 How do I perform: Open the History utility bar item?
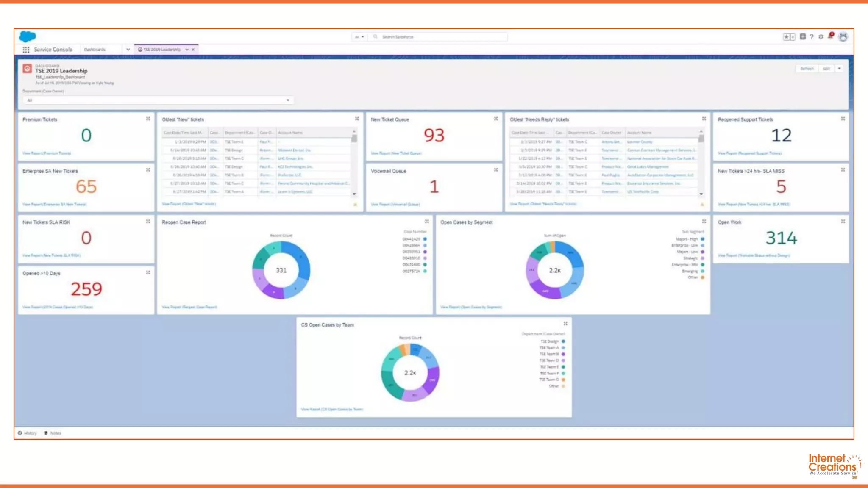point(28,433)
